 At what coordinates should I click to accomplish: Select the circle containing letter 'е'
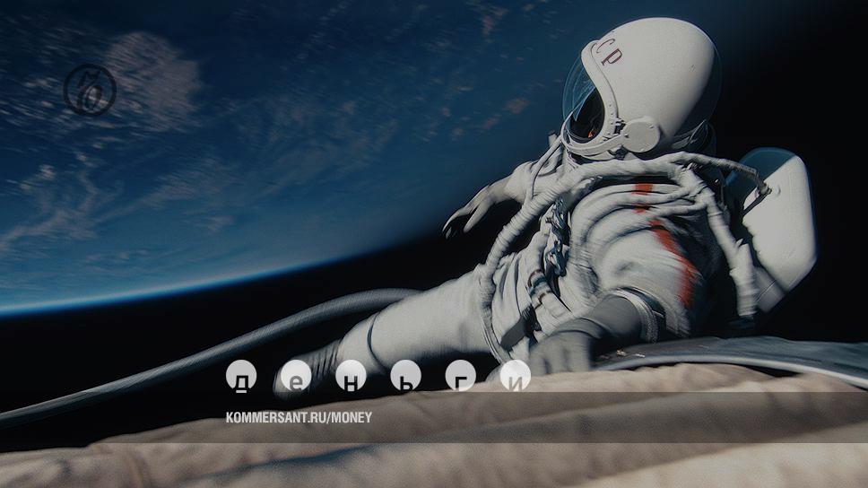pos(296,376)
